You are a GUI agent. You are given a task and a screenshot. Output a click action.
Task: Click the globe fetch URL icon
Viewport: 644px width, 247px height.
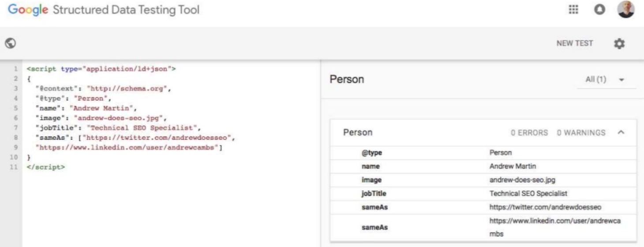tap(10, 43)
